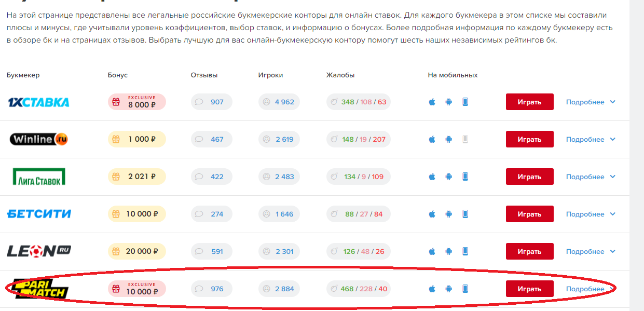Click the Apple iOS icon for 1xСтавка

point(432,102)
